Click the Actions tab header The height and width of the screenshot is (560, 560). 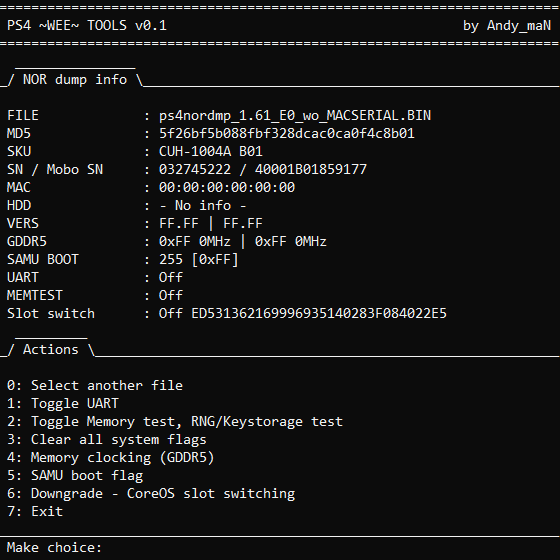click(51, 349)
